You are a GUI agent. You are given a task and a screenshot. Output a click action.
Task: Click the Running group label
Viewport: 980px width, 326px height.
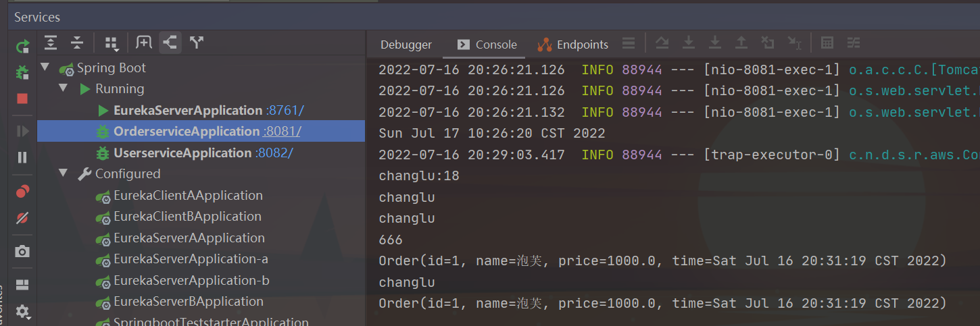pos(120,88)
